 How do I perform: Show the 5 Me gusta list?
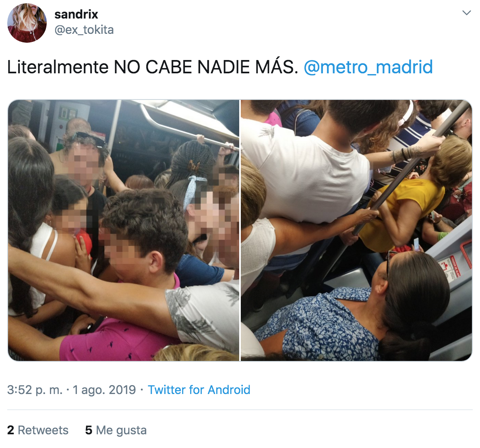point(116,430)
